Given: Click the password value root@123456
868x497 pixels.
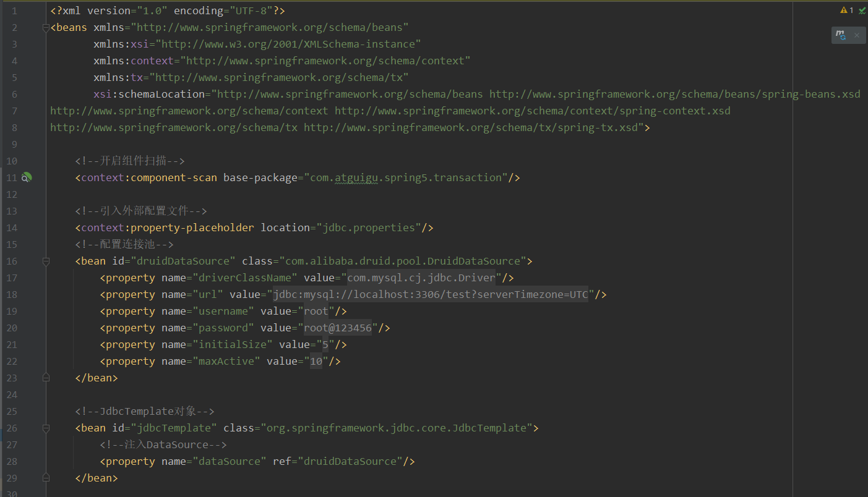Looking at the screenshot, I should tap(338, 328).
